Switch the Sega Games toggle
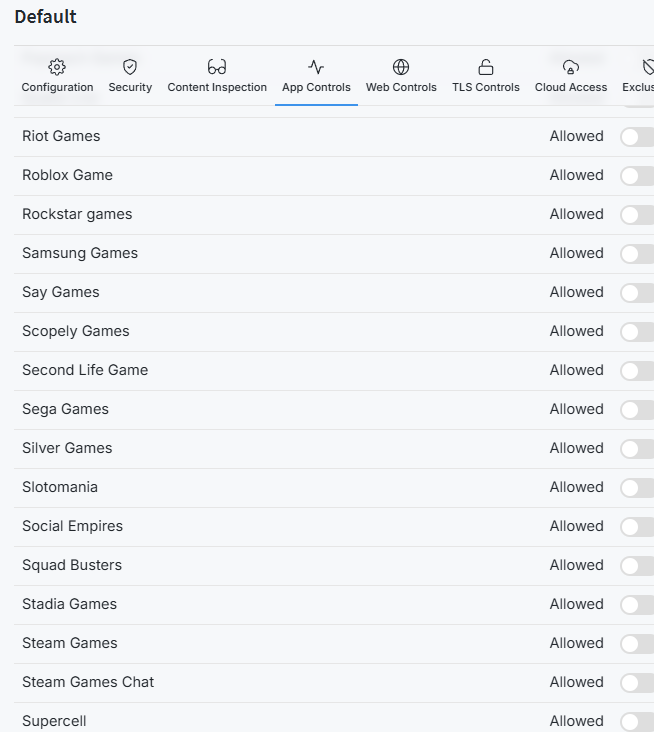Screen dimensions: 654x732 637,410
